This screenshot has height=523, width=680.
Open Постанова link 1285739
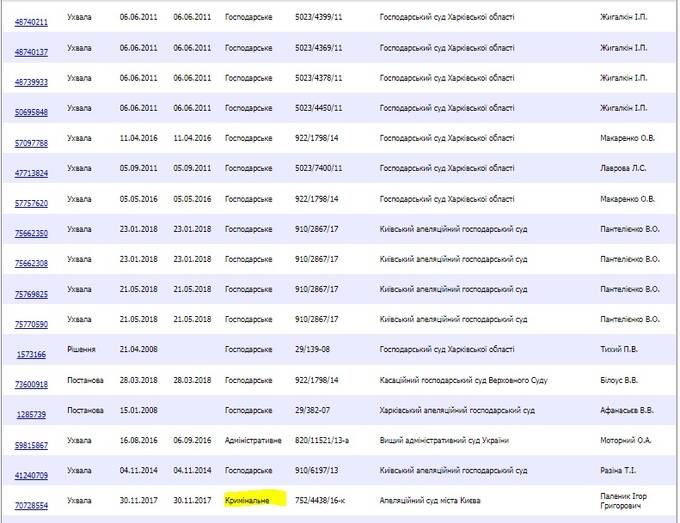coord(31,415)
